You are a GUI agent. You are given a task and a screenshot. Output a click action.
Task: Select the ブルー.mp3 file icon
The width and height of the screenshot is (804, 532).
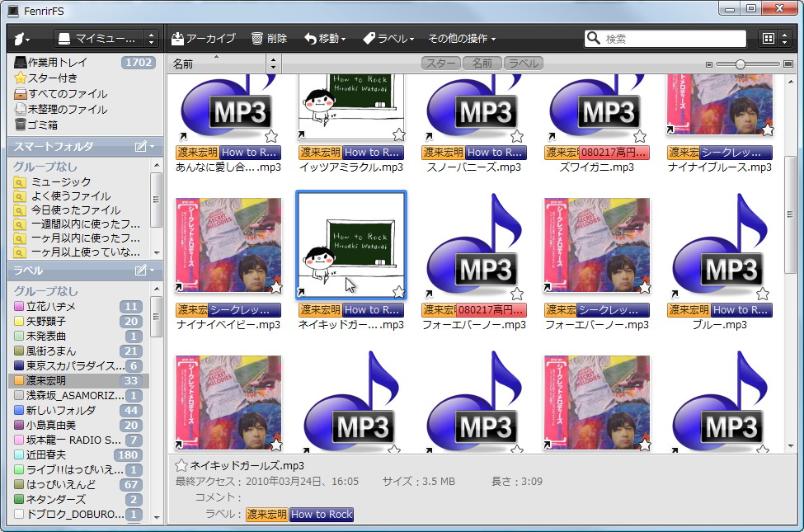tap(720, 247)
